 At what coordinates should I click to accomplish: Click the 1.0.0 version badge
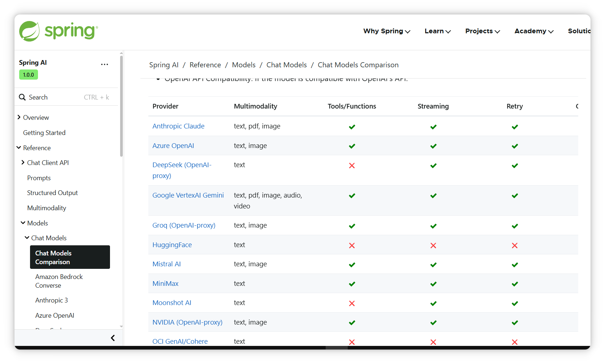click(28, 75)
